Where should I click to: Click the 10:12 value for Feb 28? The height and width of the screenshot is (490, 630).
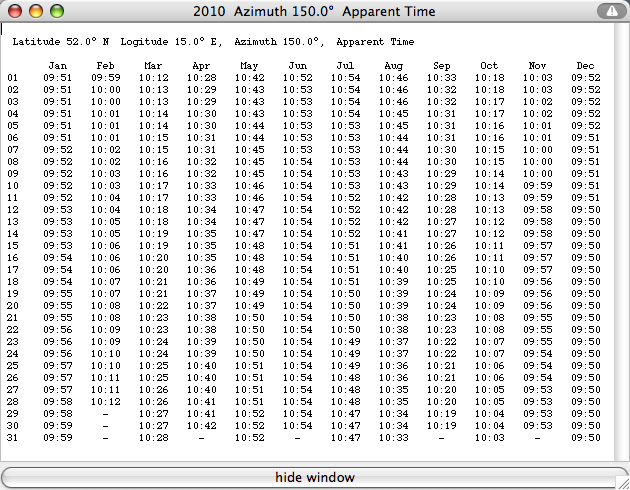coord(106,402)
